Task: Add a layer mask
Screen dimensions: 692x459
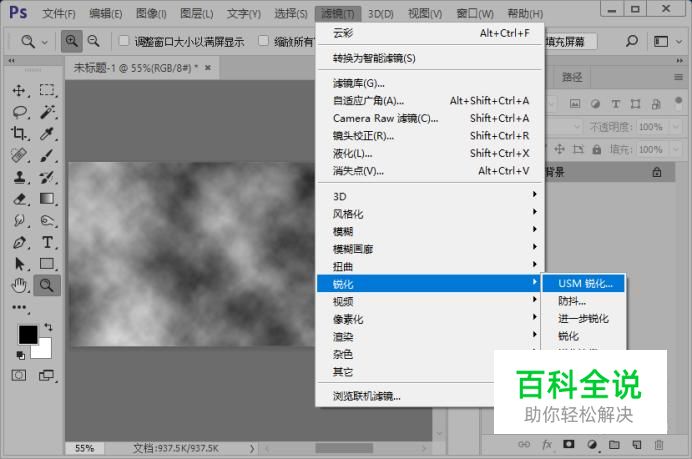Action: coord(568,444)
